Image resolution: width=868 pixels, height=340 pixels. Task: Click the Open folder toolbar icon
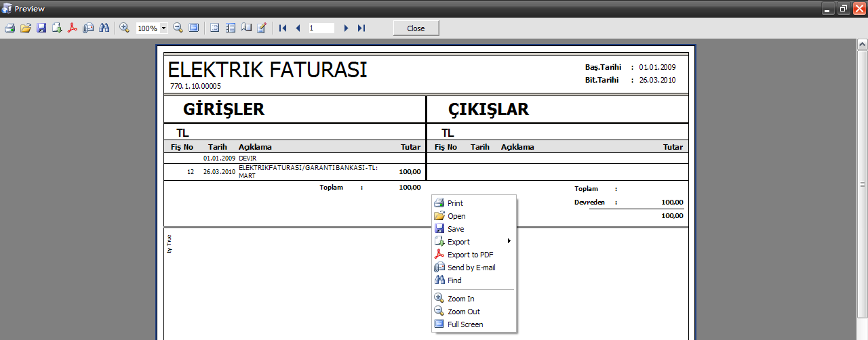[26, 28]
